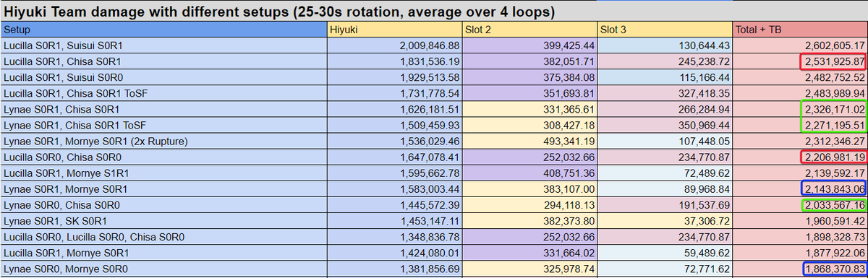Select setup cell Lynae S0R1, Chisa S0R1
This screenshot has width=868, height=278.
tap(163, 109)
